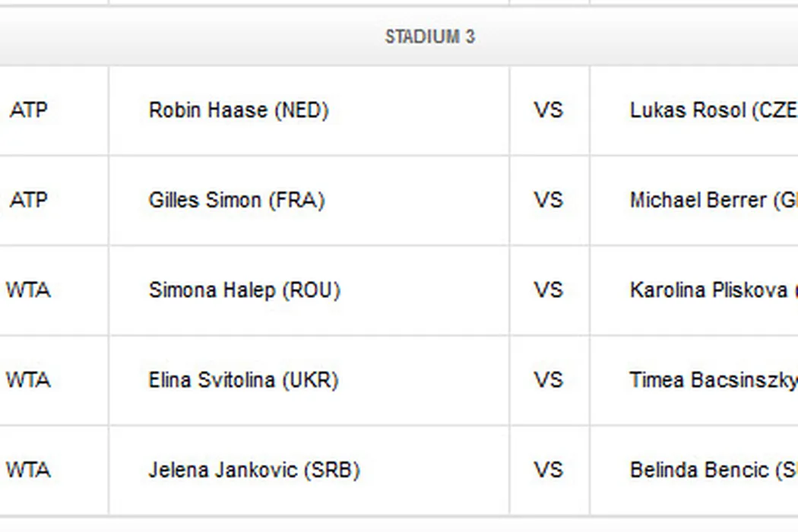
Task: Click WTA label in Jelena Jankovic row
Action: click(29, 470)
